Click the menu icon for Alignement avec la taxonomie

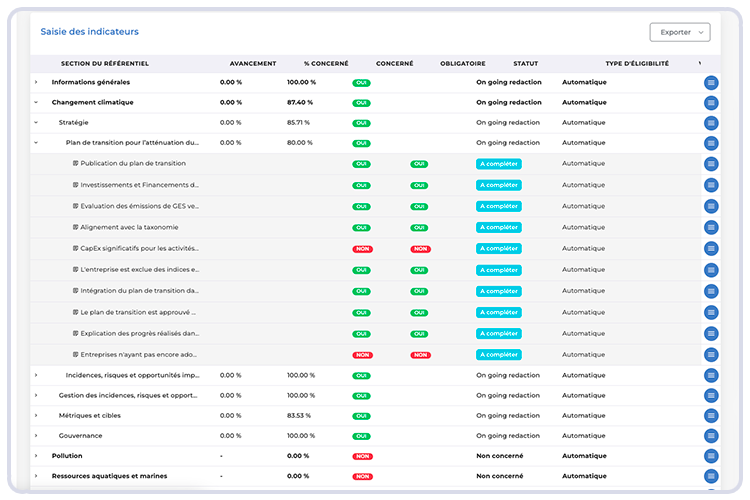tap(711, 227)
